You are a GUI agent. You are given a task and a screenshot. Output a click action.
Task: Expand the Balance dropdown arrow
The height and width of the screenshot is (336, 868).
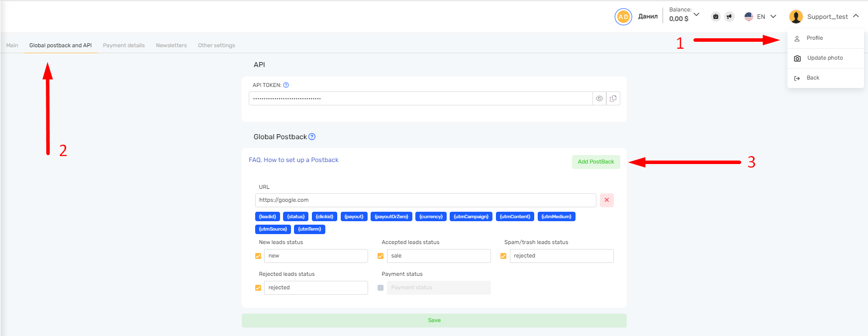(696, 14)
